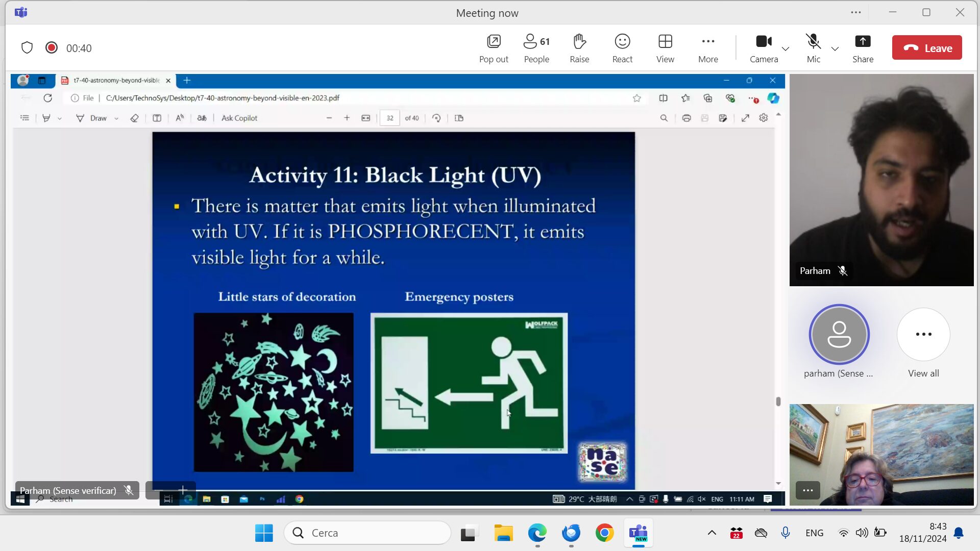Image resolution: width=980 pixels, height=551 pixels.
Task: Zoom out the PDF with minus
Action: [329, 118]
